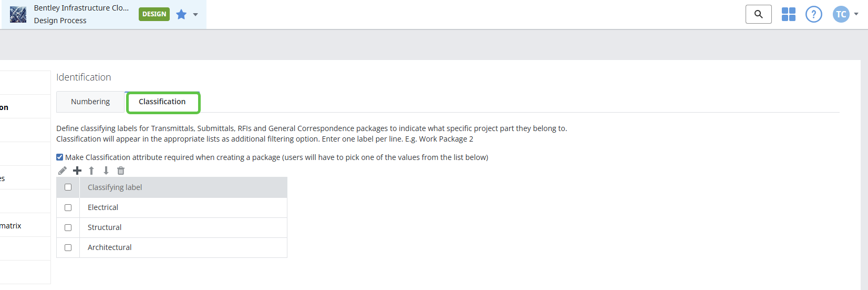Toggle the select-all header checkbox
The image size is (868, 290).
(x=68, y=187)
